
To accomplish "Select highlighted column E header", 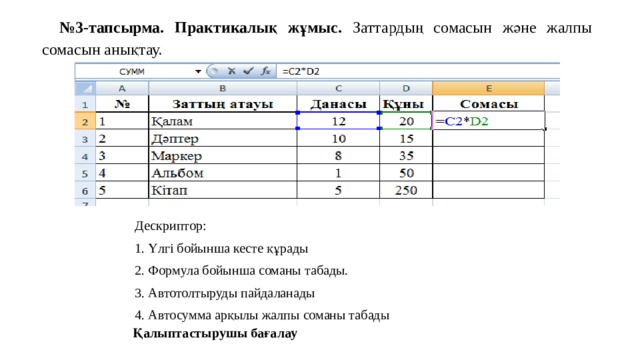I will point(489,88).
